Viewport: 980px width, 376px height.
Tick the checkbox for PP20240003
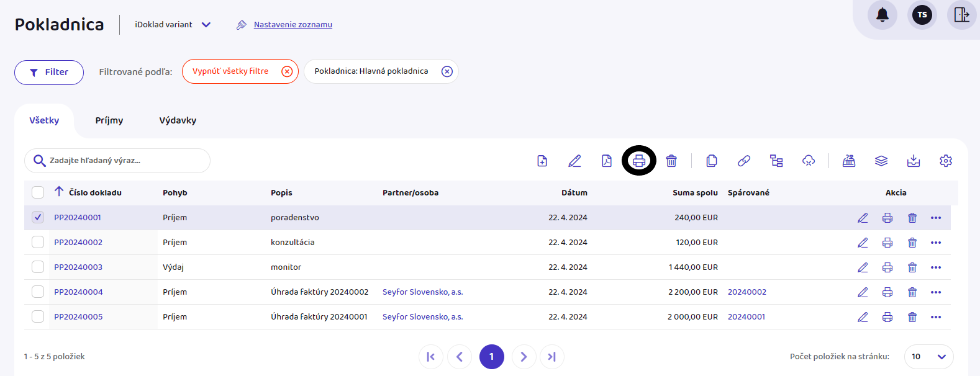(x=38, y=267)
